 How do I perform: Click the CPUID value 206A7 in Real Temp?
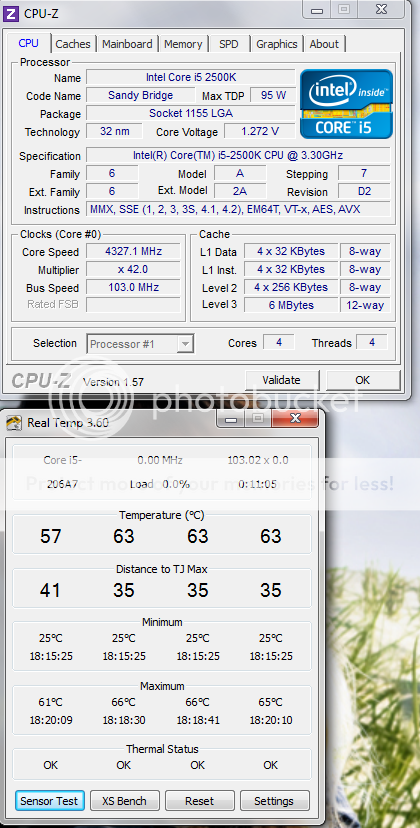[62, 484]
